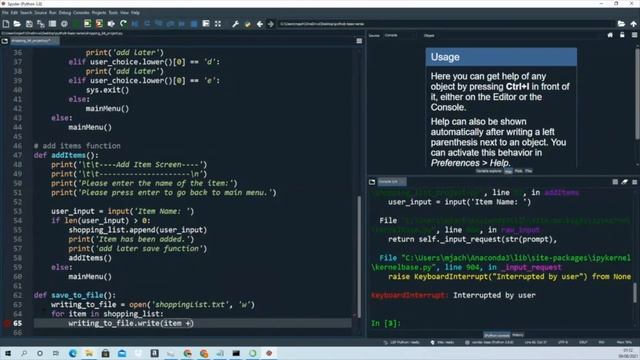The image size is (640, 360).
Task: Click the stop kernel square in console
Action: click(615, 182)
